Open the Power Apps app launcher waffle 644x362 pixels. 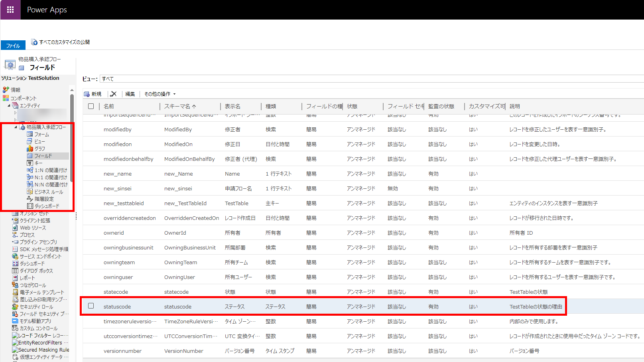pos(10,10)
